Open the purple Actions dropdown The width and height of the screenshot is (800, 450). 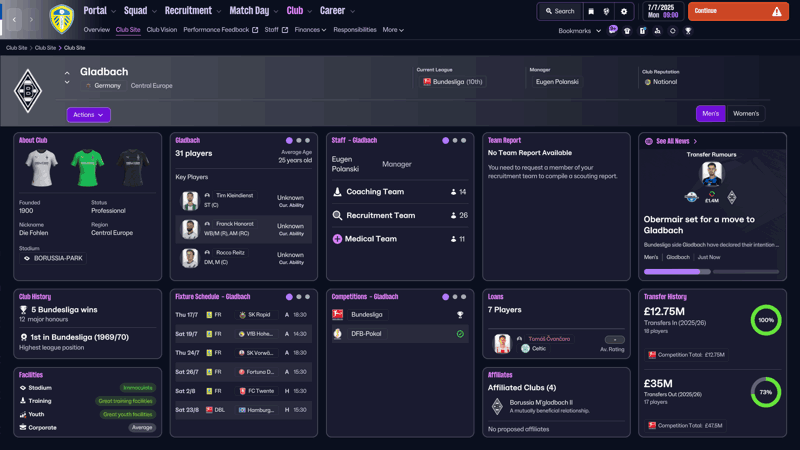pos(88,115)
